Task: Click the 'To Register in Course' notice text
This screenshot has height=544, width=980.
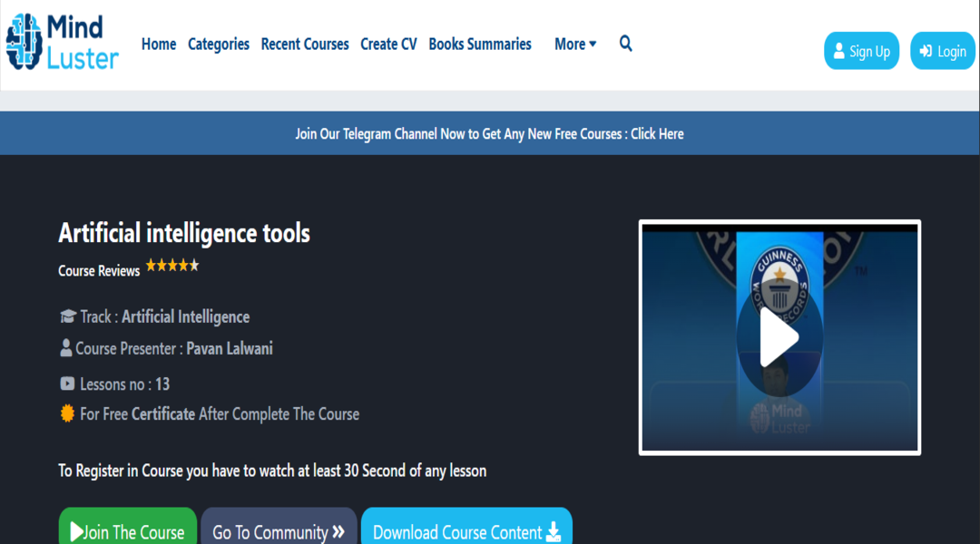Action: coord(272,471)
